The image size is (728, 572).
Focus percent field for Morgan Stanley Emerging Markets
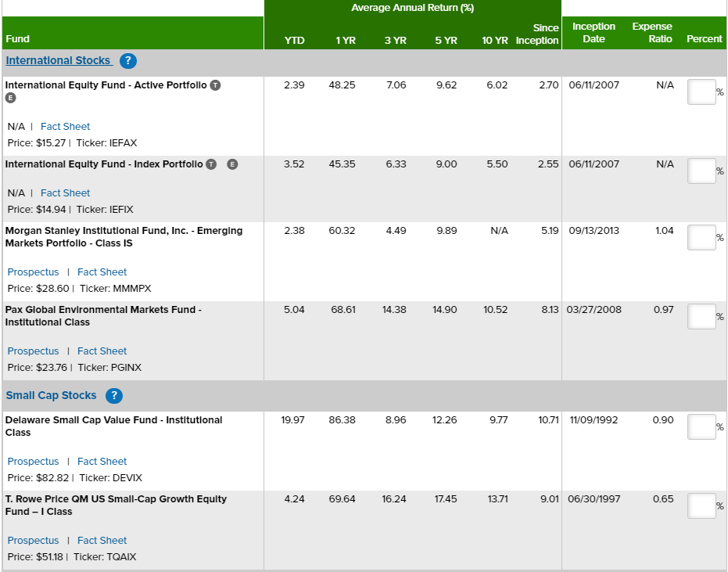click(x=701, y=237)
